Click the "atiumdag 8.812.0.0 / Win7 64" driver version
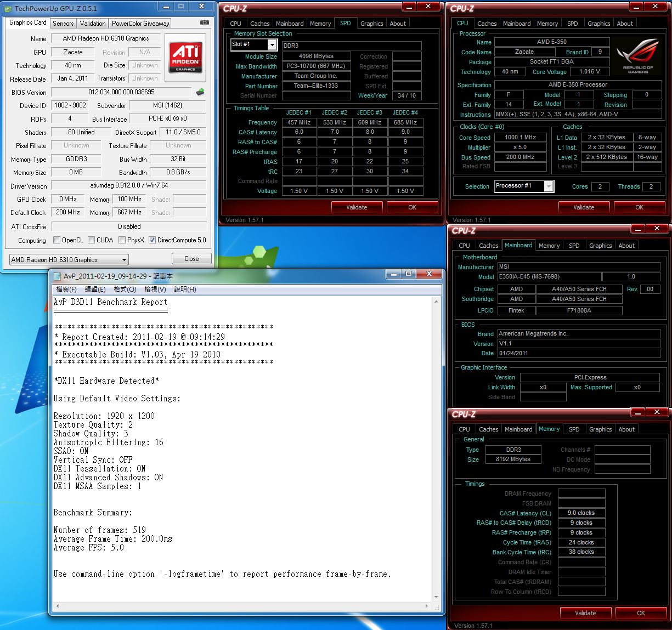 tap(129, 186)
